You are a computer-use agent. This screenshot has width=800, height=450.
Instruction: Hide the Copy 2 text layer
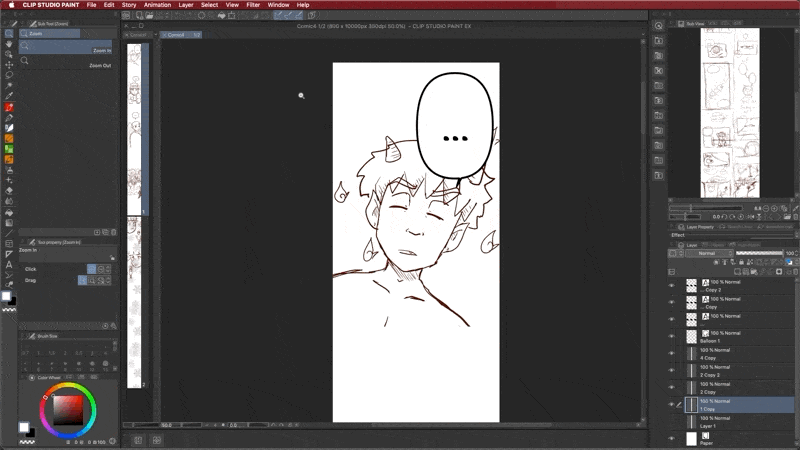671,286
